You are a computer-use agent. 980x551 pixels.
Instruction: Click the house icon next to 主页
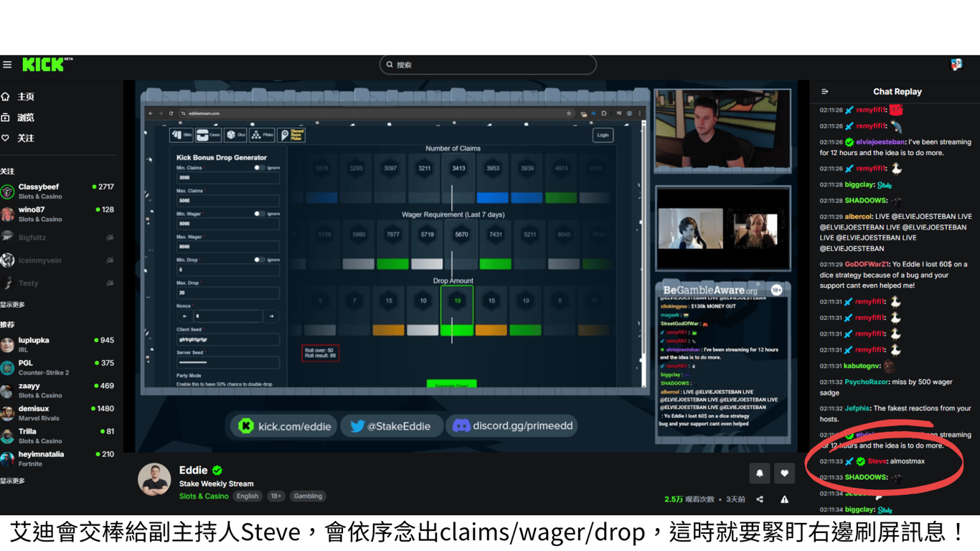pyautogui.click(x=5, y=96)
